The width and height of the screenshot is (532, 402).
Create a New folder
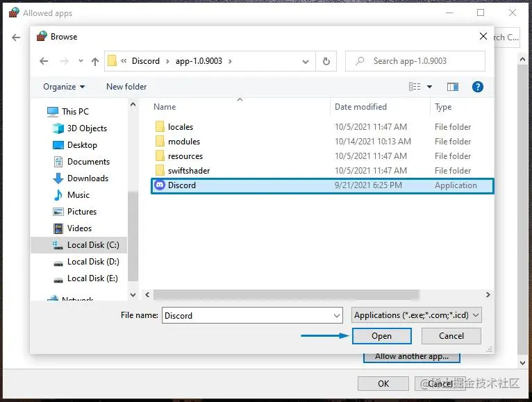pyautogui.click(x=126, y=87)
